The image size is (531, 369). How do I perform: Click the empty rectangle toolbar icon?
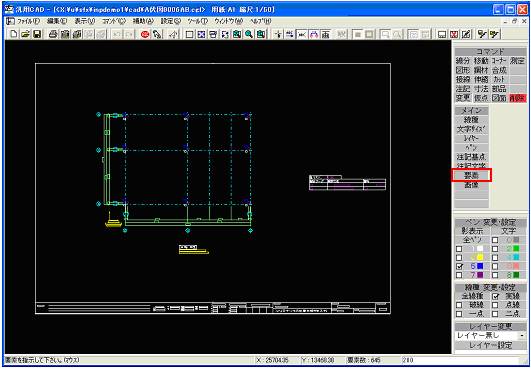click(x=190, y=34)
